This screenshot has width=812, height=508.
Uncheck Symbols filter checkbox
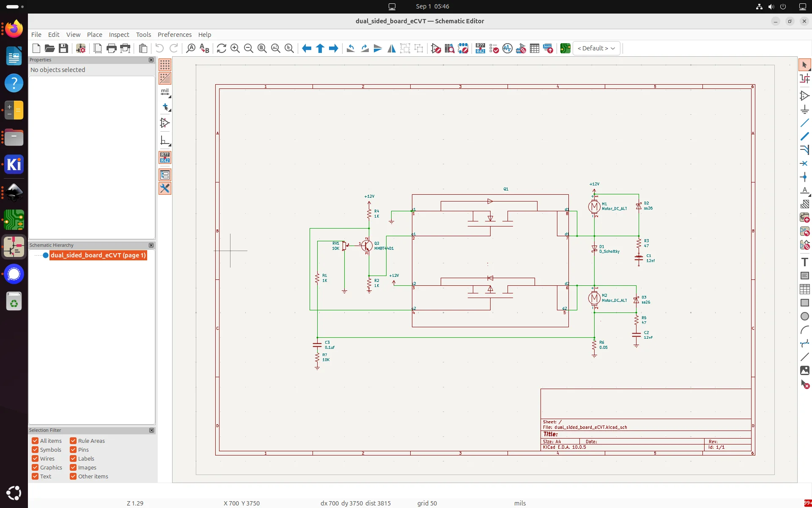pyautogui.click(x=35, y=450)
